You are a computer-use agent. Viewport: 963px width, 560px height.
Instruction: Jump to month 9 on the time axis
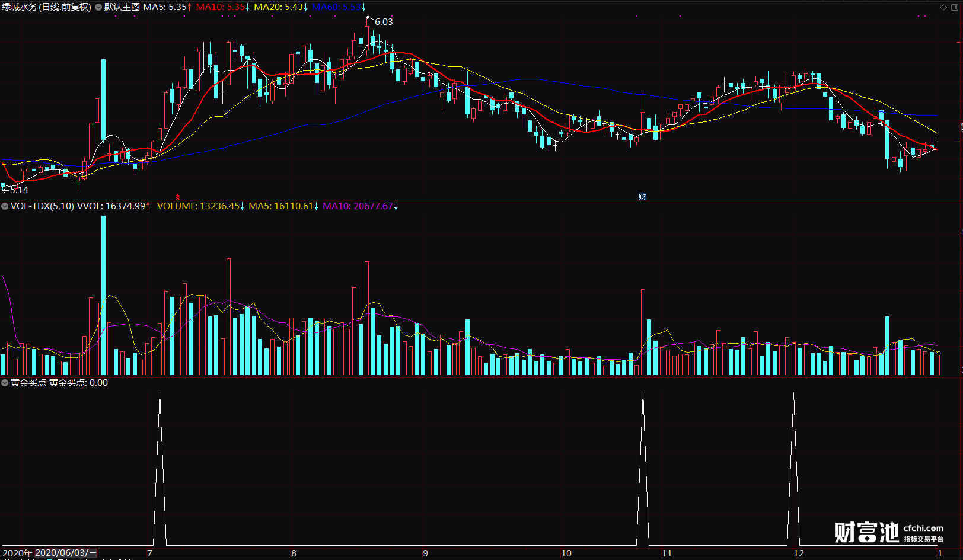pos(425,553)
